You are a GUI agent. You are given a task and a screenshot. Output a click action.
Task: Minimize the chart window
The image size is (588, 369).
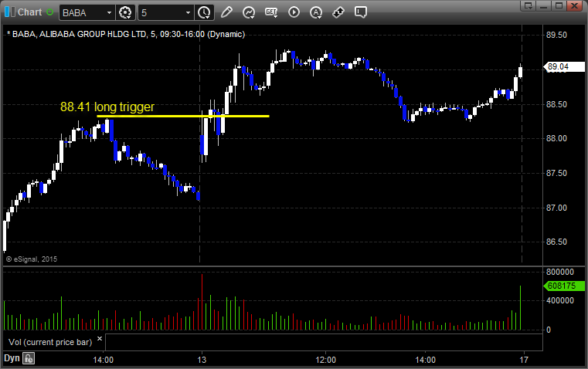544,5
